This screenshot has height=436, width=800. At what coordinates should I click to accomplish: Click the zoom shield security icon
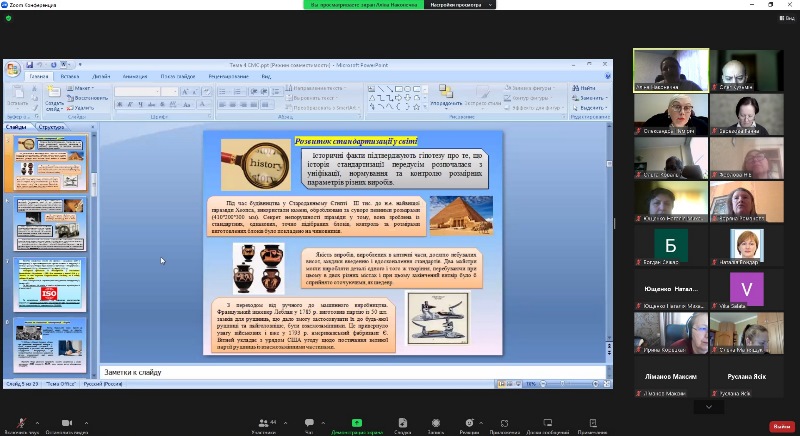click(8, 17)
